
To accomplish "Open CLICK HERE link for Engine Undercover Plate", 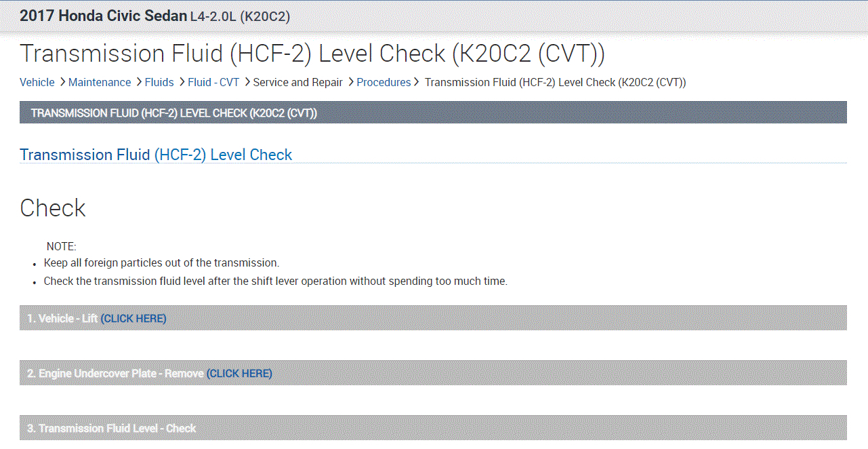I will pos(239,373).
